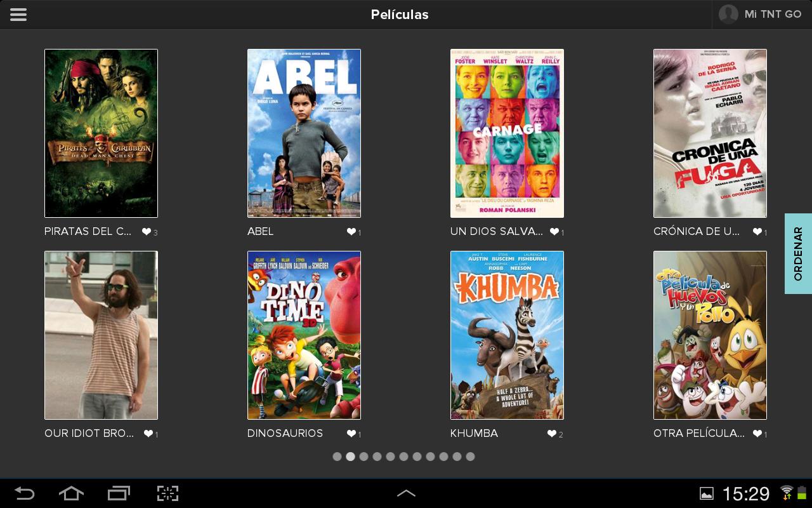Tap heart icon for Dinosaurios
This screenshot has height=508, width=812.
(351, 434)
